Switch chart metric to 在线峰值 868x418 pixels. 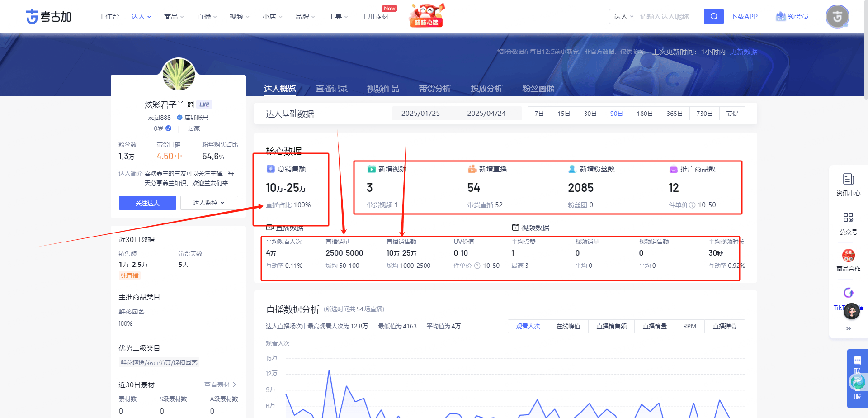pyautogui.click(x=568, y=326)
